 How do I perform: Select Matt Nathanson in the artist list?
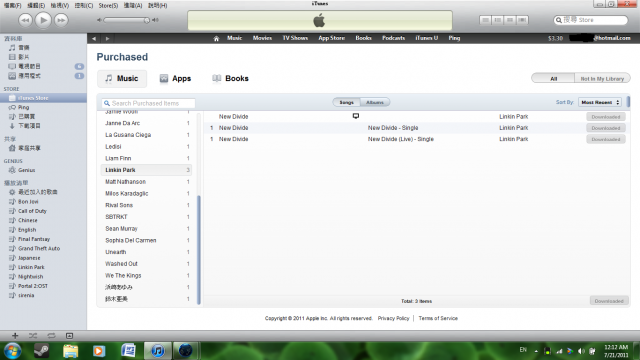[146, 182]
